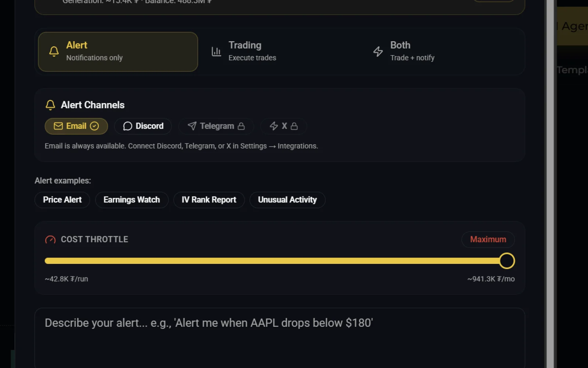Click the bell icon next to Alert Channels

[x=50, y=105]
